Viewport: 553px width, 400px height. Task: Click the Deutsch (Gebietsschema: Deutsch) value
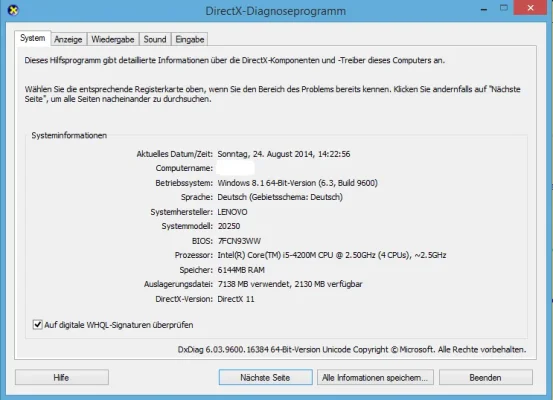pos(280,197)
